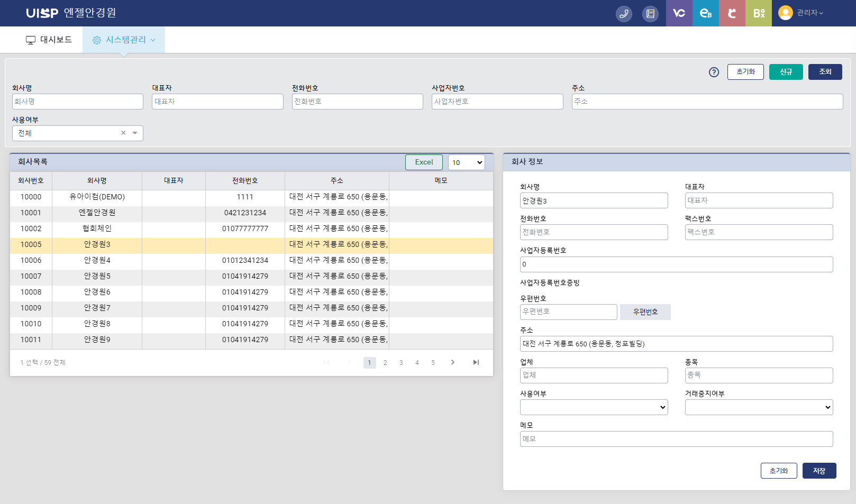Click the 회사명 field containing 안경원3
This screenshot has width=856, height=504.
click(x=594, y=200)
